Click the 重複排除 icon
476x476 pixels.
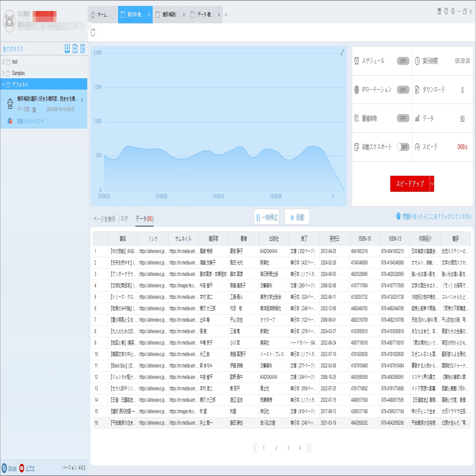[x=357, y=118]
